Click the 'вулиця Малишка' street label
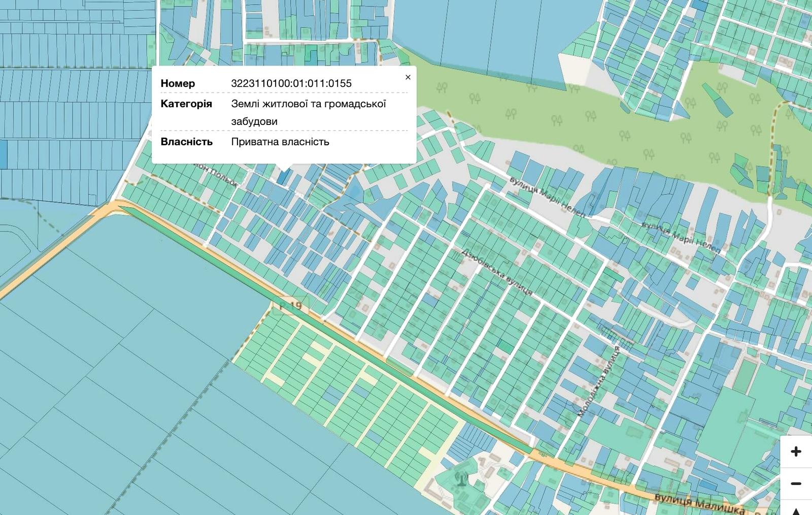This screenshot has height=515, width=812. point(699,503)
